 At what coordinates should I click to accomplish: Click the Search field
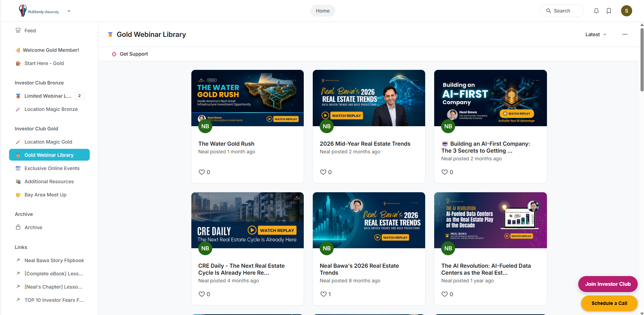pyautogui.click(x=562, y=11)
